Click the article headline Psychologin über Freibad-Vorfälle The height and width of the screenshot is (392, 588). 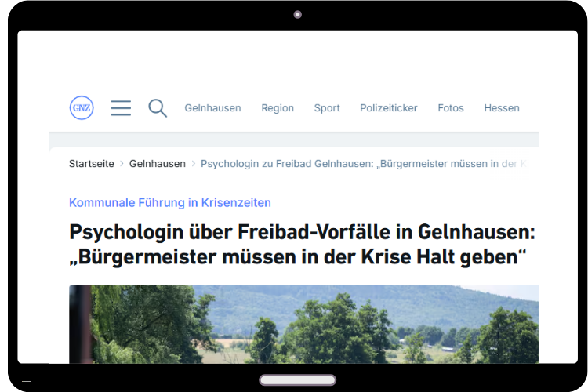click(x=302, y=244)
